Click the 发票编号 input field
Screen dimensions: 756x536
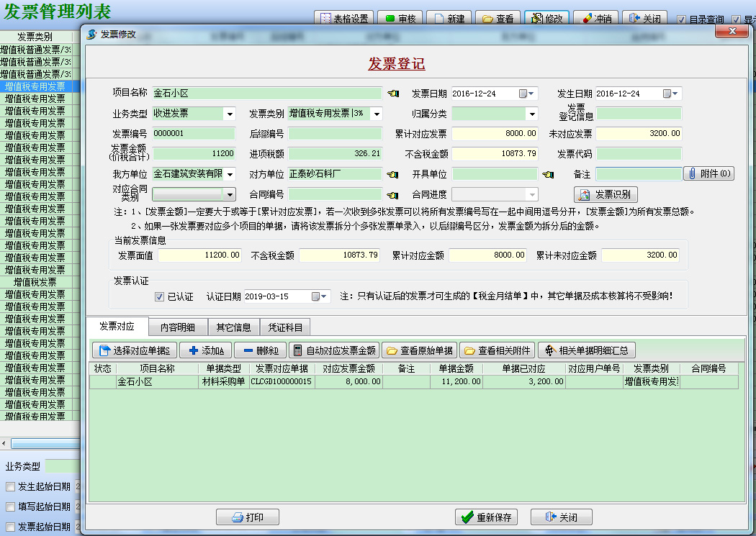(x=194, y=133)
